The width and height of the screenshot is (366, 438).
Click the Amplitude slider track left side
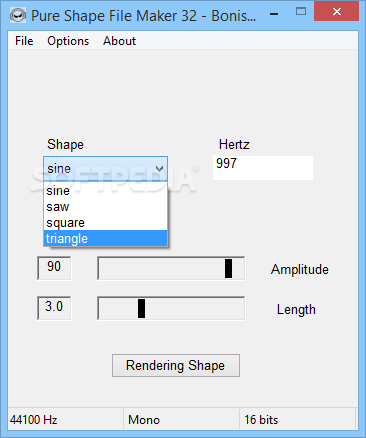(161, 268)
